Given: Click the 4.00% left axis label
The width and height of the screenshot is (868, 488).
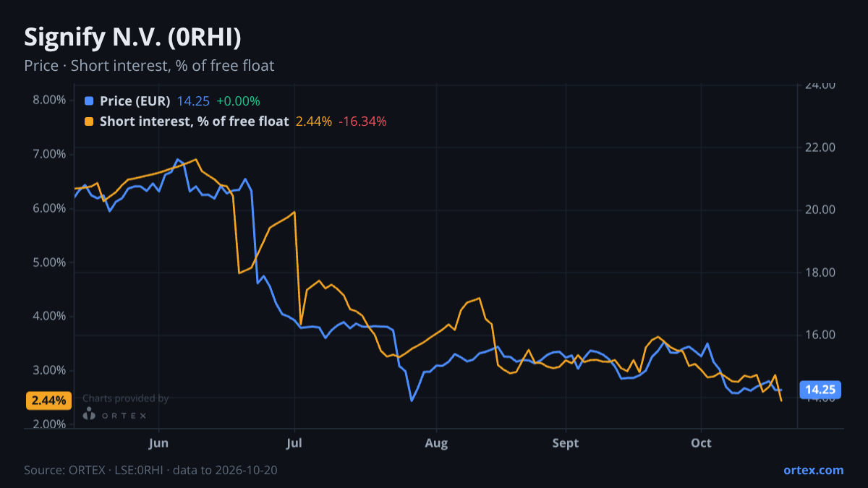Looking at the screenshot, I should [x=49, y=316].
